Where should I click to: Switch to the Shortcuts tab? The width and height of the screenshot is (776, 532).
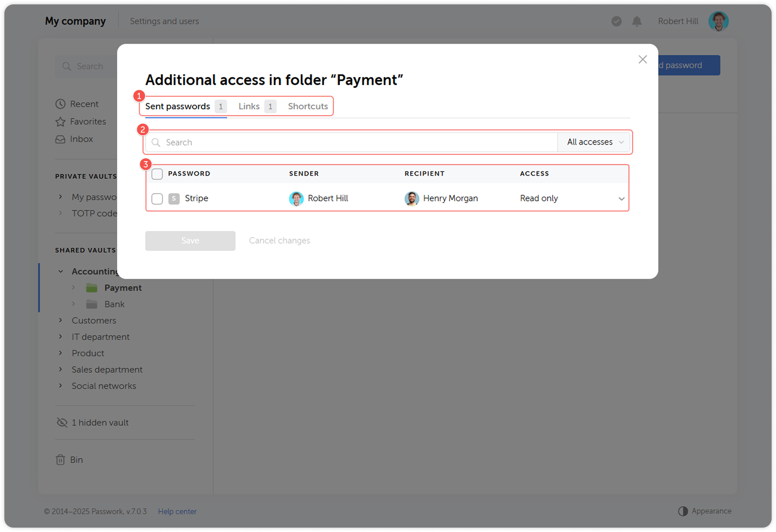pos(308,106)
